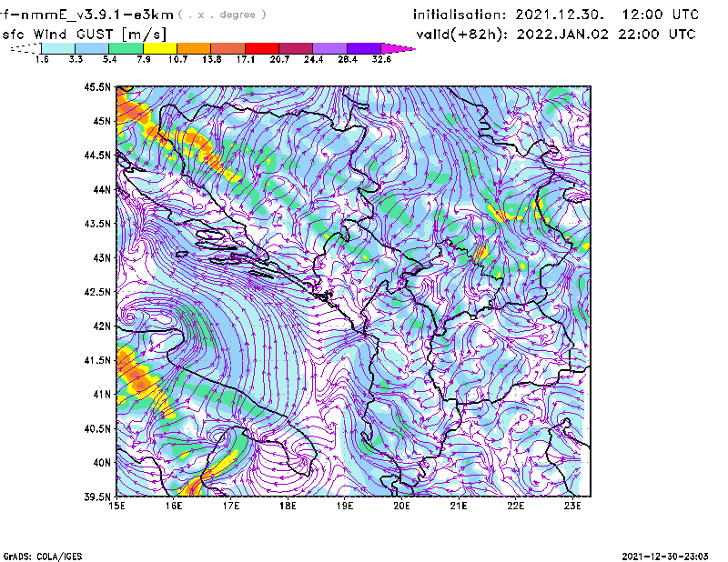Viewport: 728px width, 562px height.
Task: Click the 'sfc Wind GUST [m/s]' title
Action: [84, 35]
